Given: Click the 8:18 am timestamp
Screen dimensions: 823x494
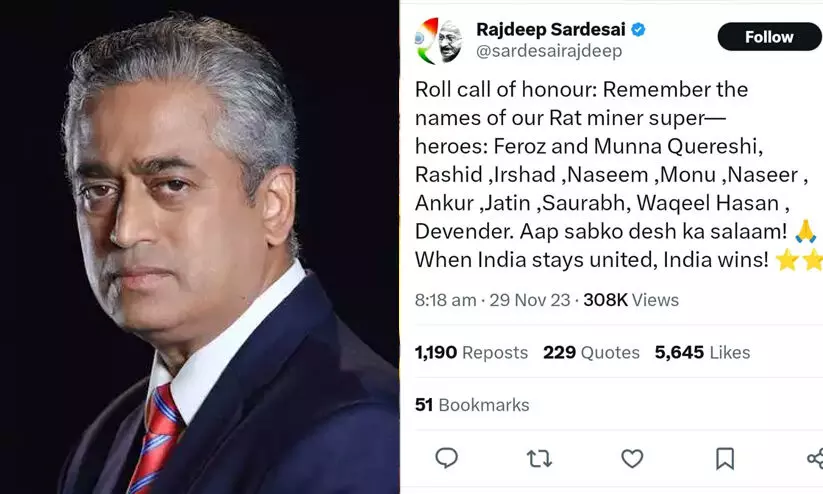Looking at the screenshot, I should pos(446,300).
